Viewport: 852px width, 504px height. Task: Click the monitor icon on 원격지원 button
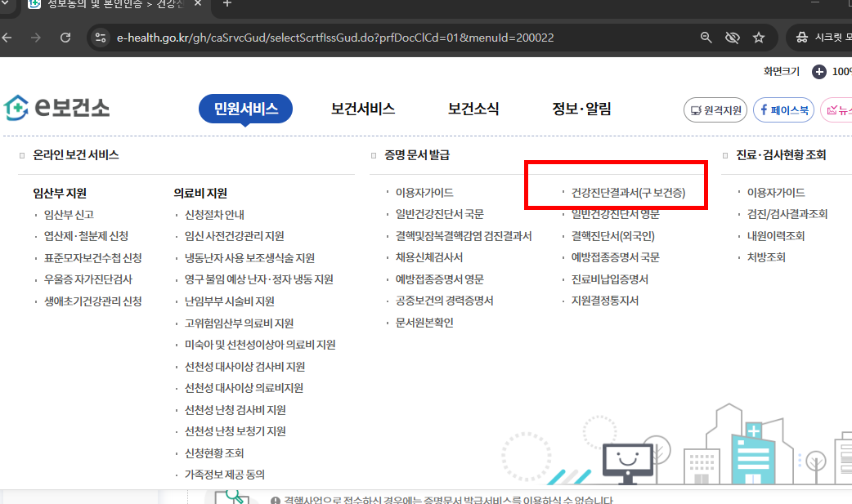(696, 109)
